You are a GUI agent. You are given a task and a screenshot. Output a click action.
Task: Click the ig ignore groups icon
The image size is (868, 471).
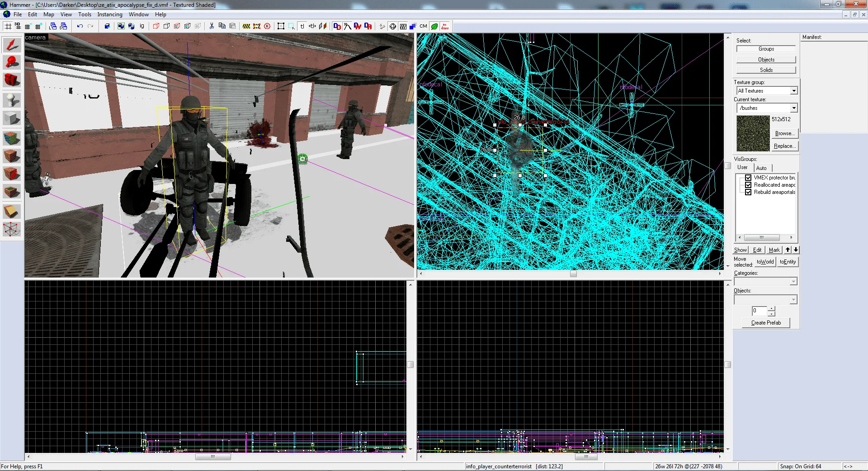click(x=142, y=26)
